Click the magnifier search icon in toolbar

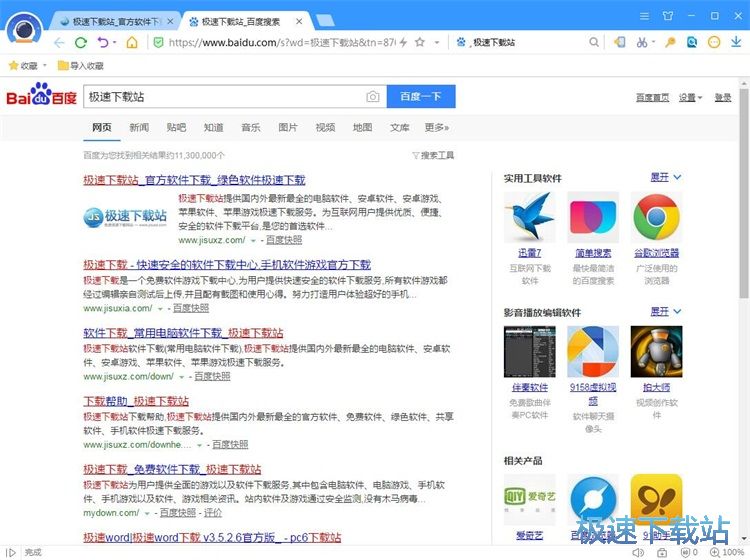click(x=594, y=43)
